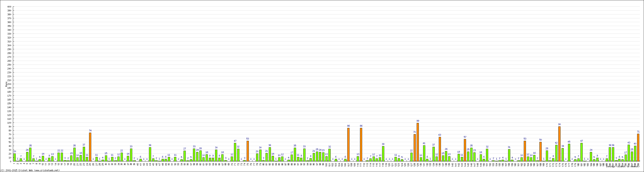This screenshot has width=644, height=172.
Task: Click the value label "57" above the orange bar
Action: tap(465, 137)
